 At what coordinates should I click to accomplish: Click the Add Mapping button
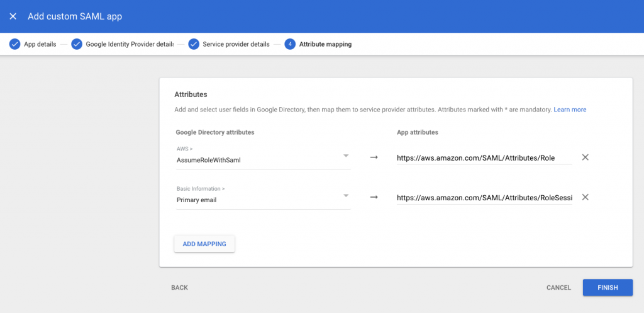pos(204,244)
